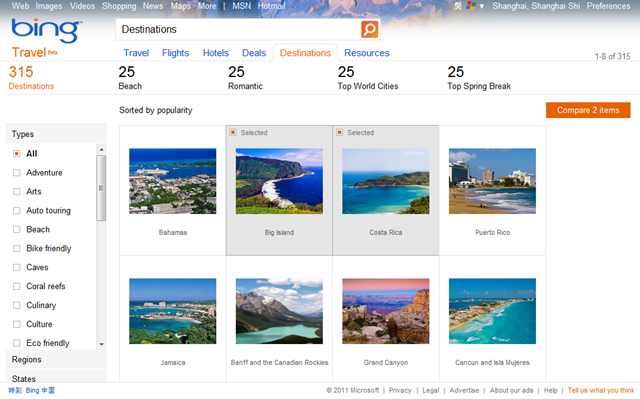Open 25 Top World Cities category
Screen dimensions: 640x399
368,78
